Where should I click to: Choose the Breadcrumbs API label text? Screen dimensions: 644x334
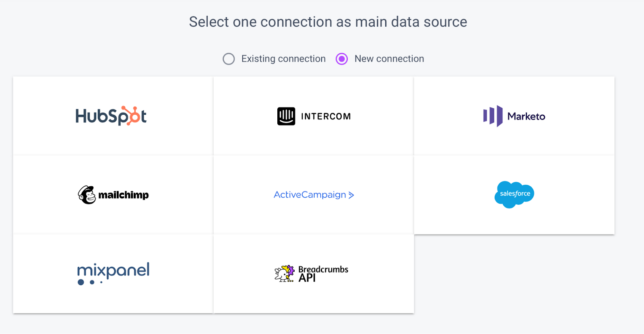pos(323,274)
